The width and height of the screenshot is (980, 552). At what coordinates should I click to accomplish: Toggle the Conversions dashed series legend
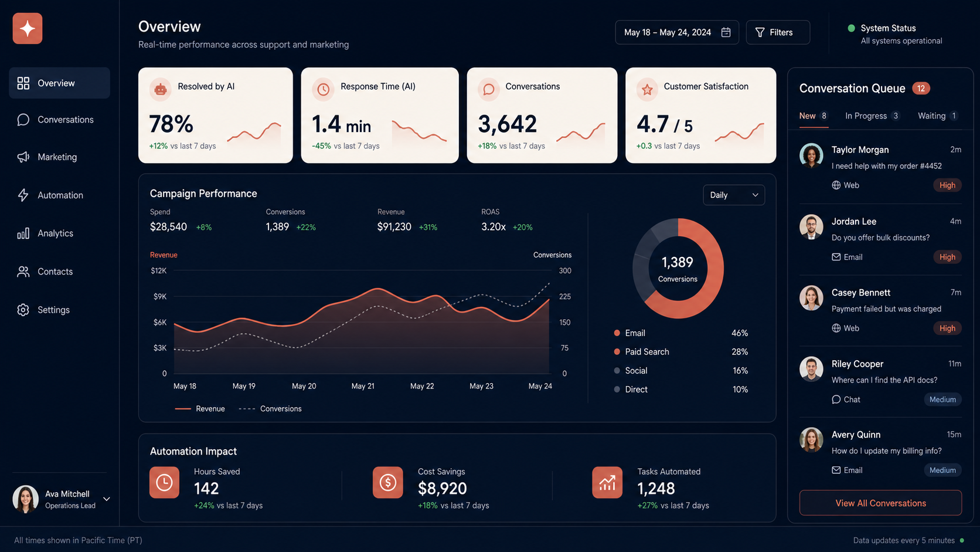click(270, 409)
